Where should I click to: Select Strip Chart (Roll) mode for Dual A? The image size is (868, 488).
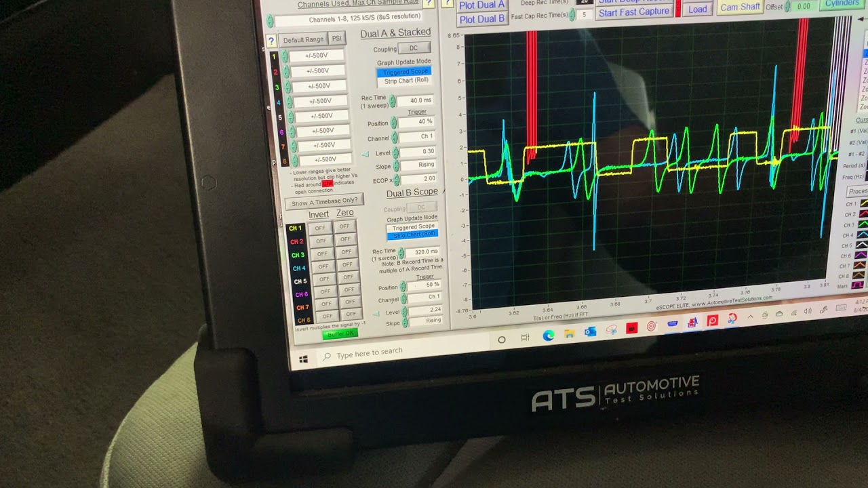click(x=406, y=81)
